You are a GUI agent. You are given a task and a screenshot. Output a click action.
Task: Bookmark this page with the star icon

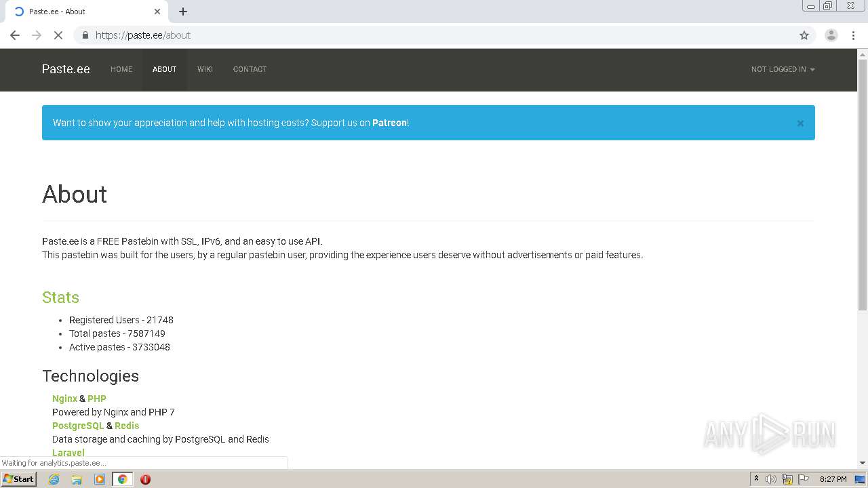tap(804, 35)
